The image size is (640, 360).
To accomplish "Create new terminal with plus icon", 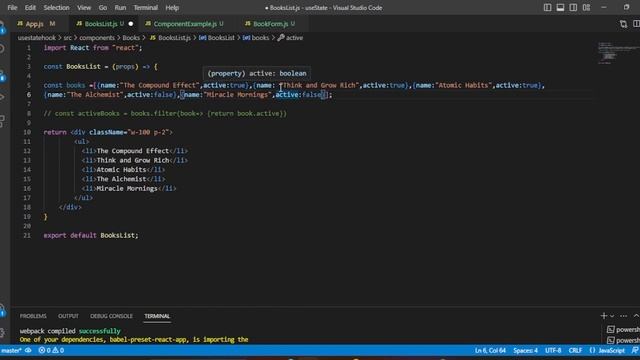I will click(x=604, y=316).
